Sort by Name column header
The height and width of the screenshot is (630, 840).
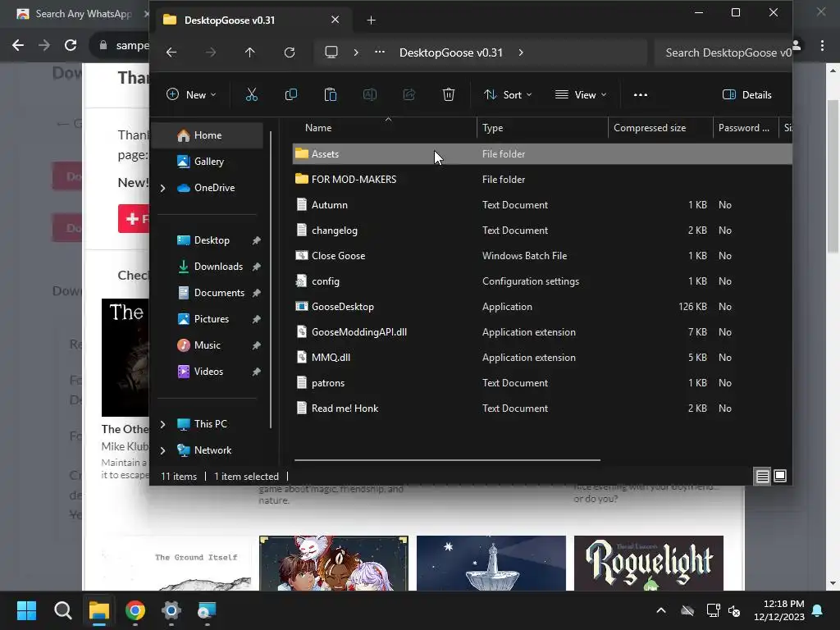click(385, 127)
